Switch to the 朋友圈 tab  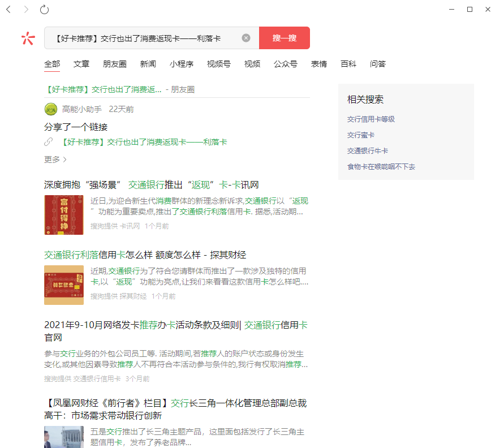115,64
